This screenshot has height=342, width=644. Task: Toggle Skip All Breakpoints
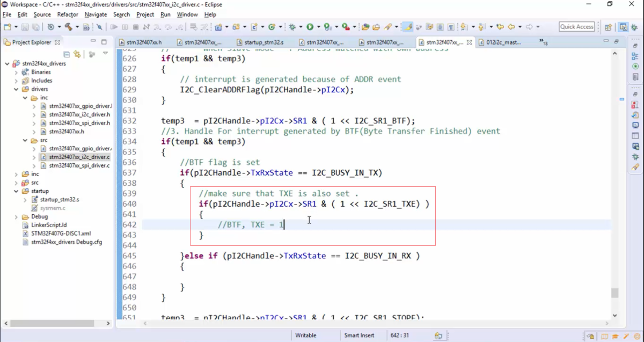tap(98, 26)
